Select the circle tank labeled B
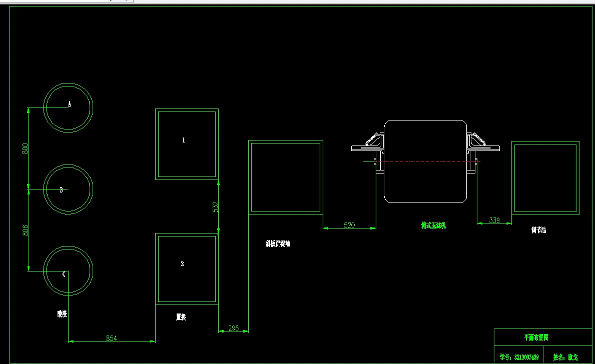Screen dimensions: 595x364 tap(68, 189)
